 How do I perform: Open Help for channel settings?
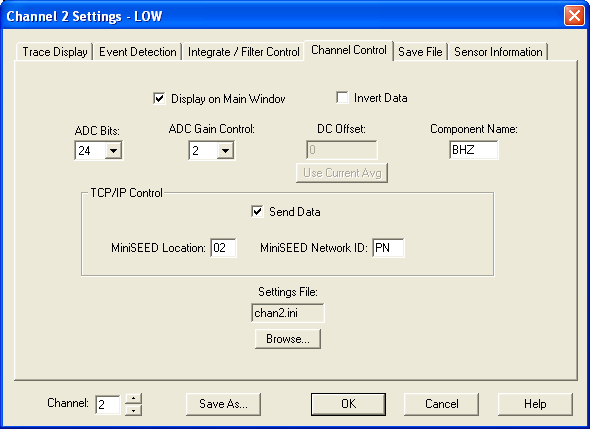(535, 404)
